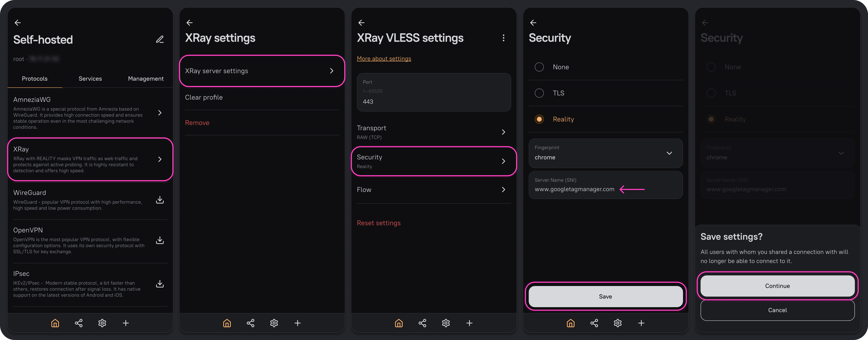Open Security Reality row chevron
The height and width of the screenshot is (340, 868).
503,161
